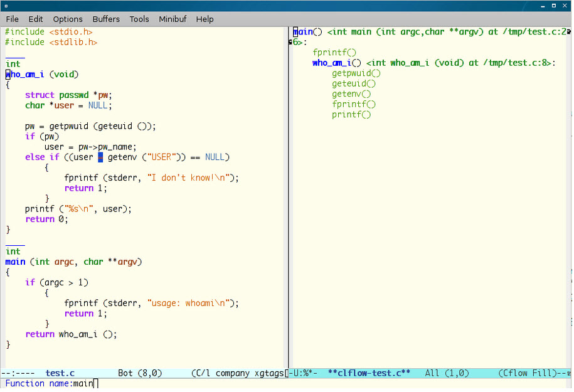Image resolution: width=574 pixels, height=392 pixels.
Task: Open the Edit menu
Action: coord(36,19)
